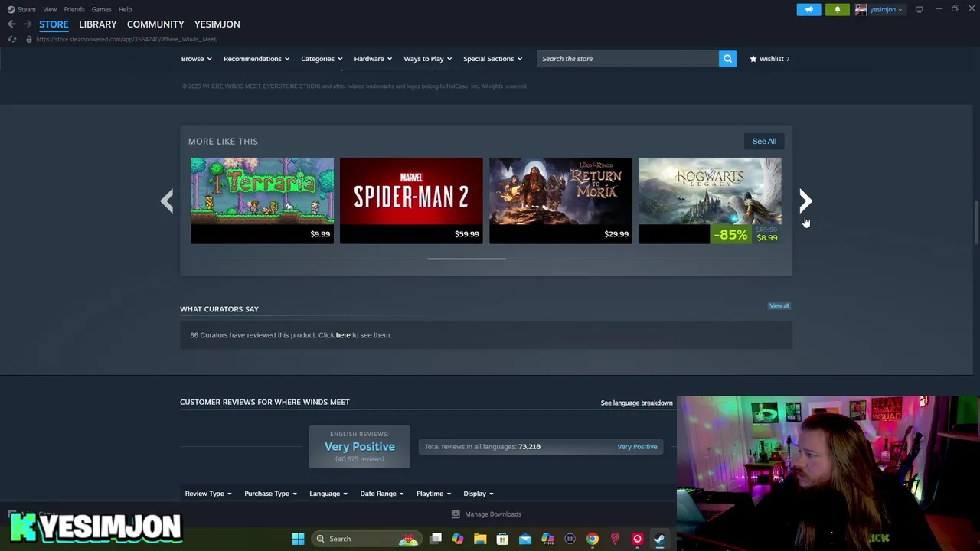
Task: Click the padlock security icon
Action: 28,39
